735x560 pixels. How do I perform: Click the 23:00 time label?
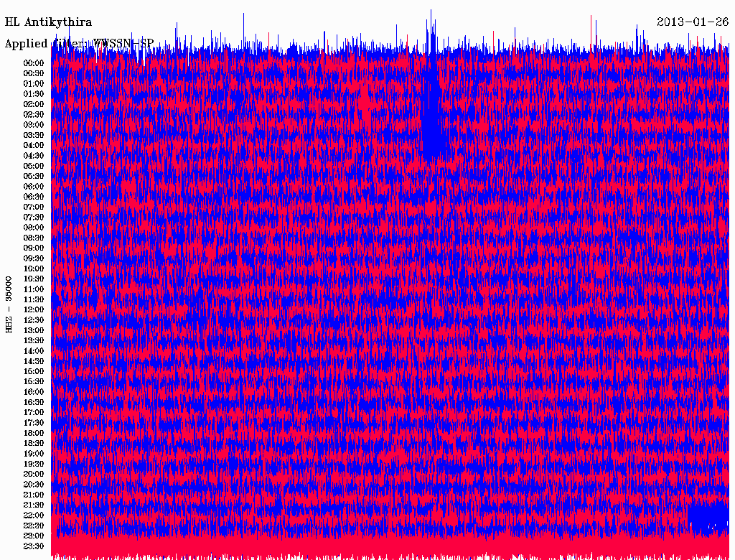34,536
